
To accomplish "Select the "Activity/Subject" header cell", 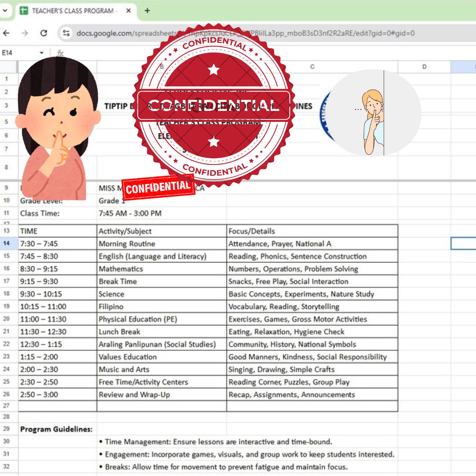I will [162, 231].
